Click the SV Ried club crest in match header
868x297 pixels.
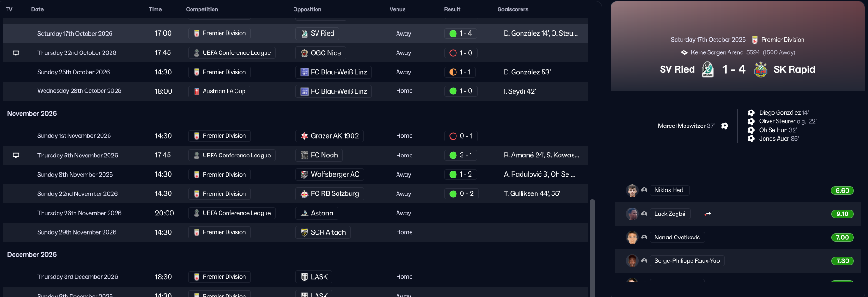pos(707,70)
